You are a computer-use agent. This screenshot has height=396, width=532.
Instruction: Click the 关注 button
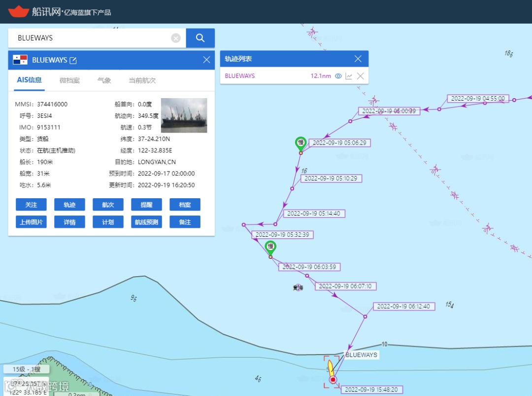(x=31, y=205)
